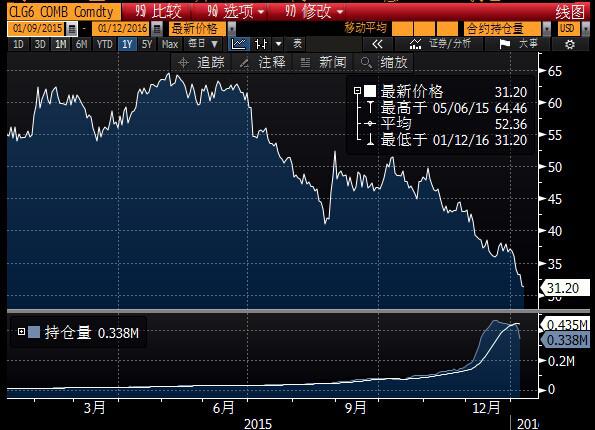Select the YTD range tab
595x430 pixels.
[x=104, y=44]
